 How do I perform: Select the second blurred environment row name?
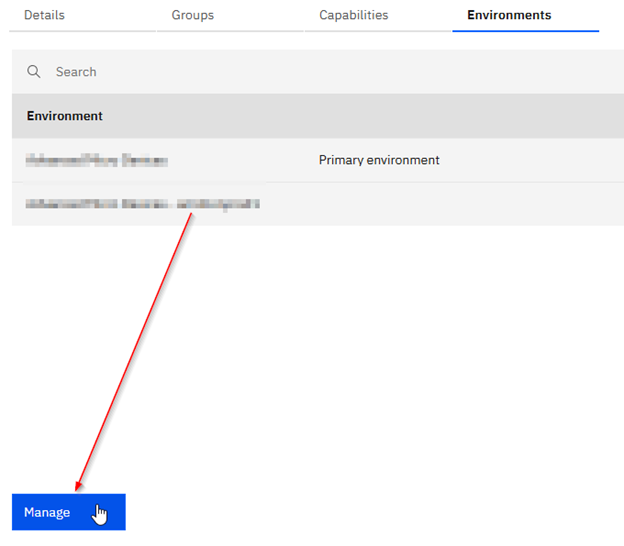pyautogui.click(x=143, y=204)
